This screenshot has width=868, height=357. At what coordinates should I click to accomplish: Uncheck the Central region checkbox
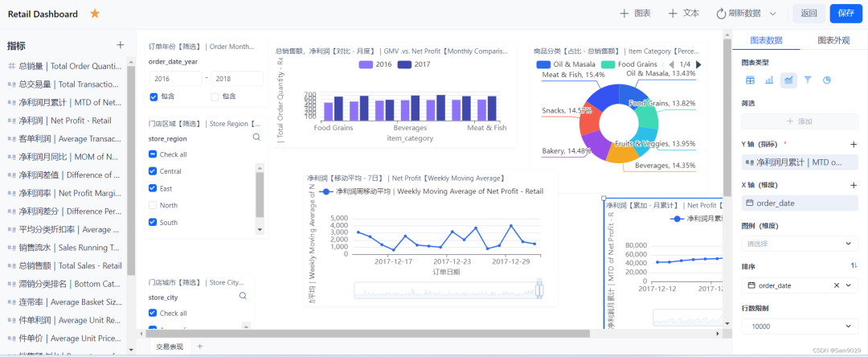154,171
